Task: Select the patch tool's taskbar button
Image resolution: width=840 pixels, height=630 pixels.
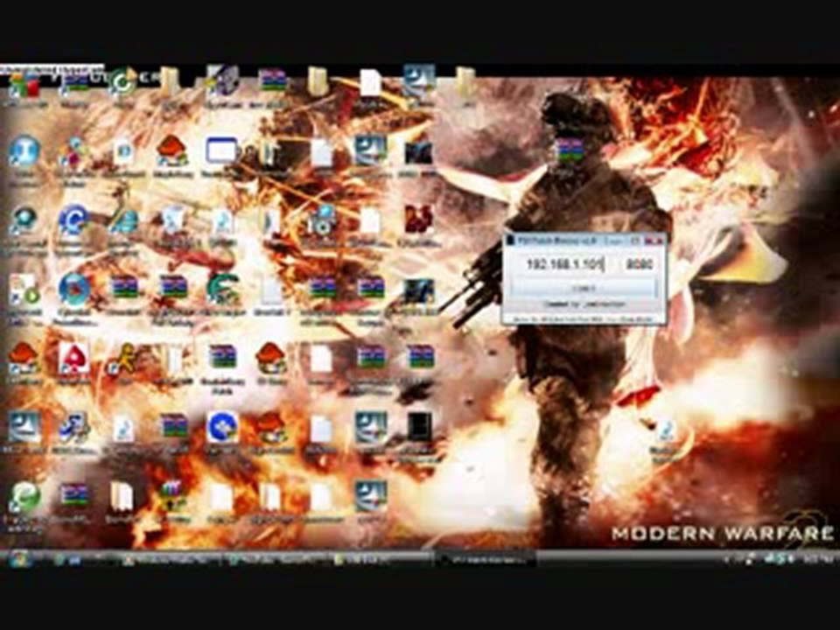Action: pyautogui.click(x=486, y=560)
